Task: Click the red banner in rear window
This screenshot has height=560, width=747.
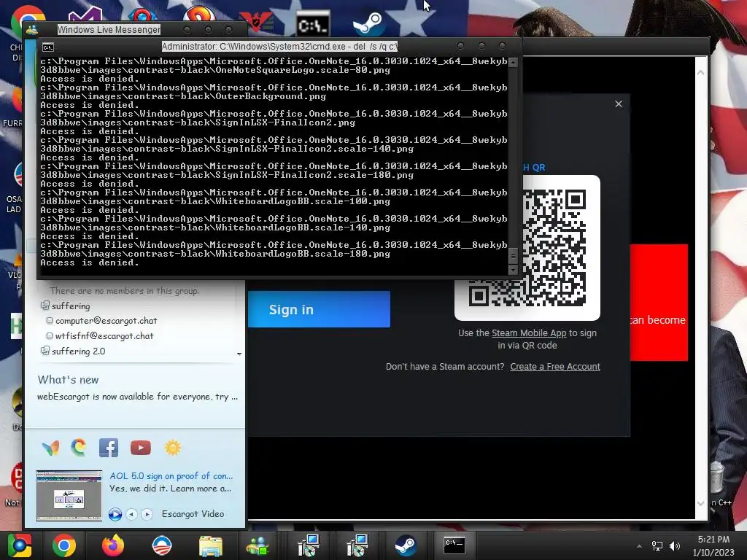Action: 659,303
